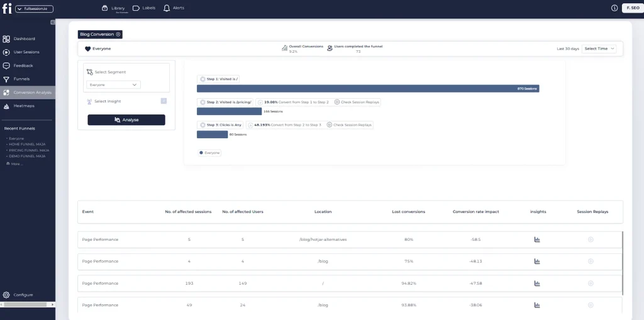Show More recent funnels
This screenshot has width=644, height=320.
[15, 164]
